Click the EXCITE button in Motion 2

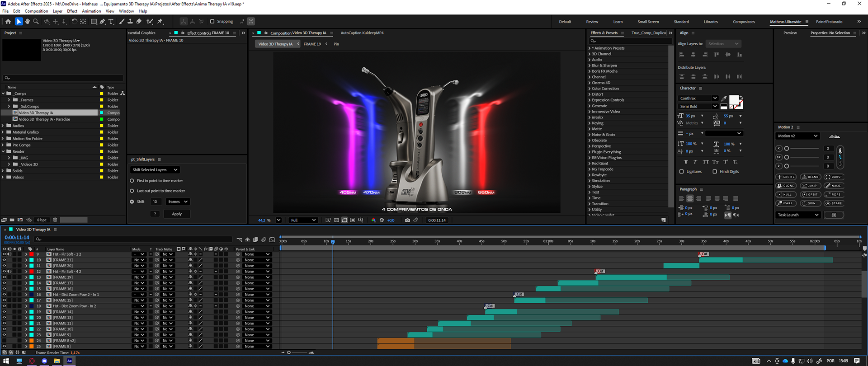pos(786,177)
